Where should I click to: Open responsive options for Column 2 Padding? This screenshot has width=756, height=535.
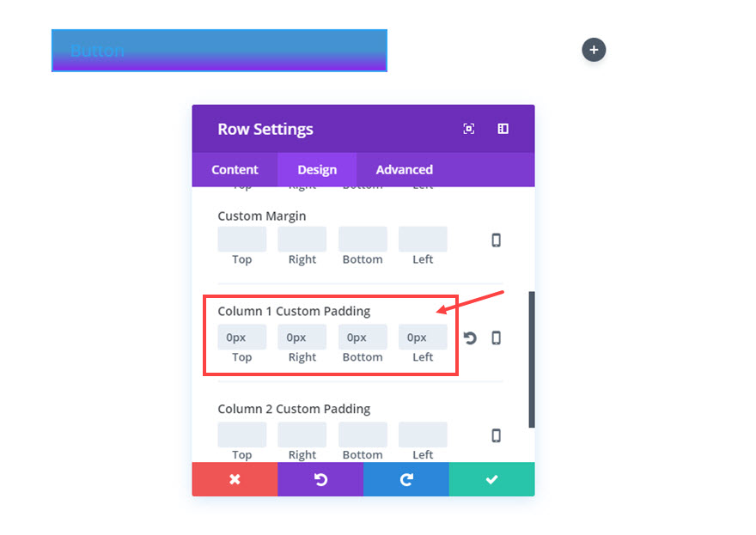tap(496, 435)
